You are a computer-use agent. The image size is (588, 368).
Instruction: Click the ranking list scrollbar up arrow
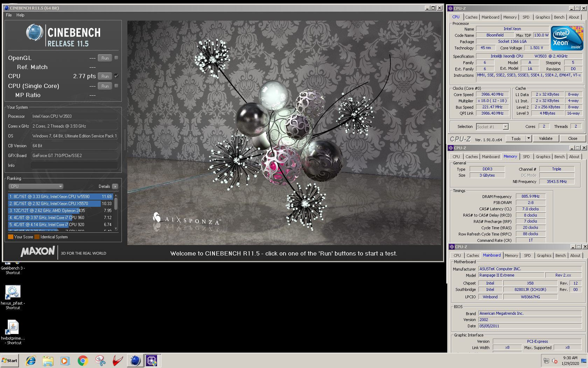click(116, 196)
